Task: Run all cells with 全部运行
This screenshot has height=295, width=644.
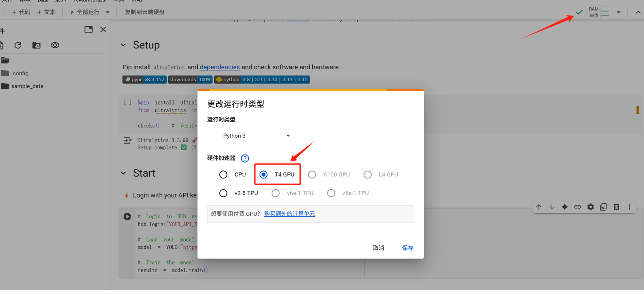Action: pyautogui.click(x=85, y=12)
